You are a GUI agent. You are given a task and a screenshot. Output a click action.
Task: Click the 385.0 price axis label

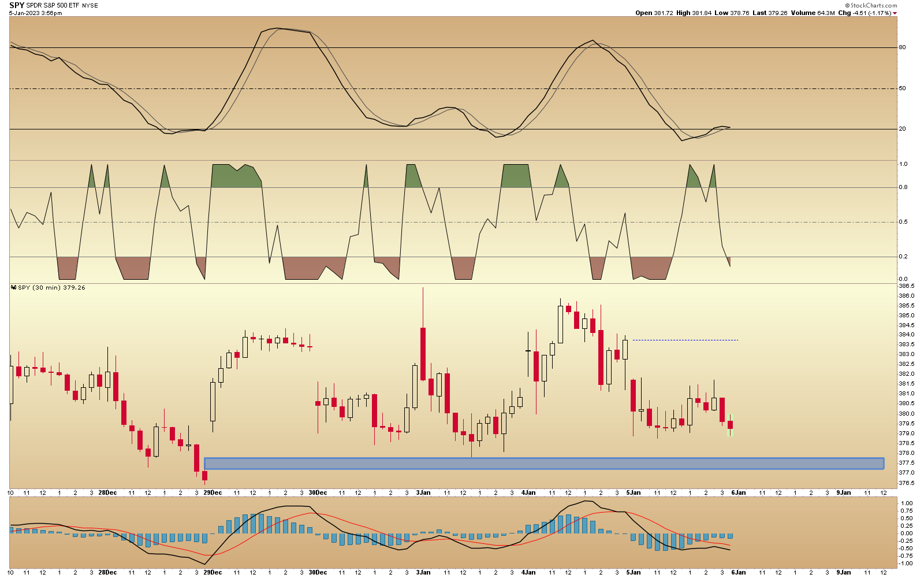[907, 316]
